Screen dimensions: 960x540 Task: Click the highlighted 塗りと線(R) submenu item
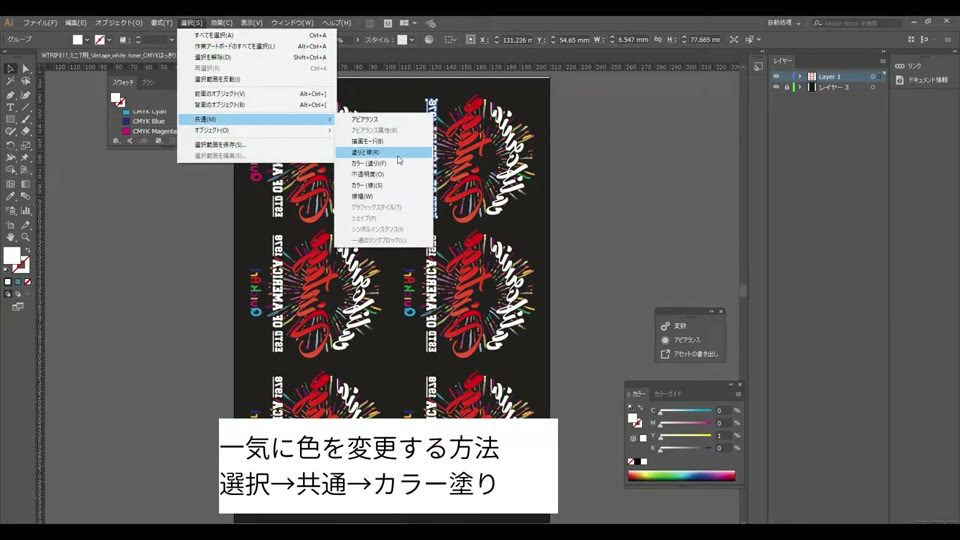point(384,152)
